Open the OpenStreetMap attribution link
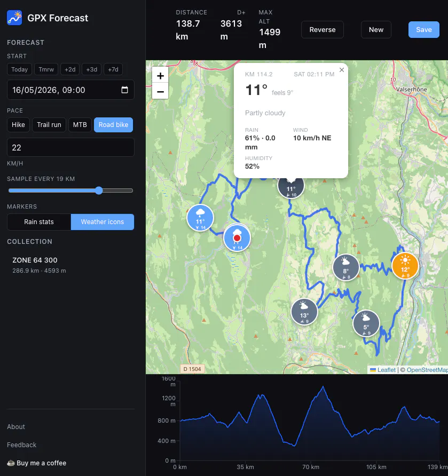The height and width of the screenshot is (476, 448). click(427, 370)
